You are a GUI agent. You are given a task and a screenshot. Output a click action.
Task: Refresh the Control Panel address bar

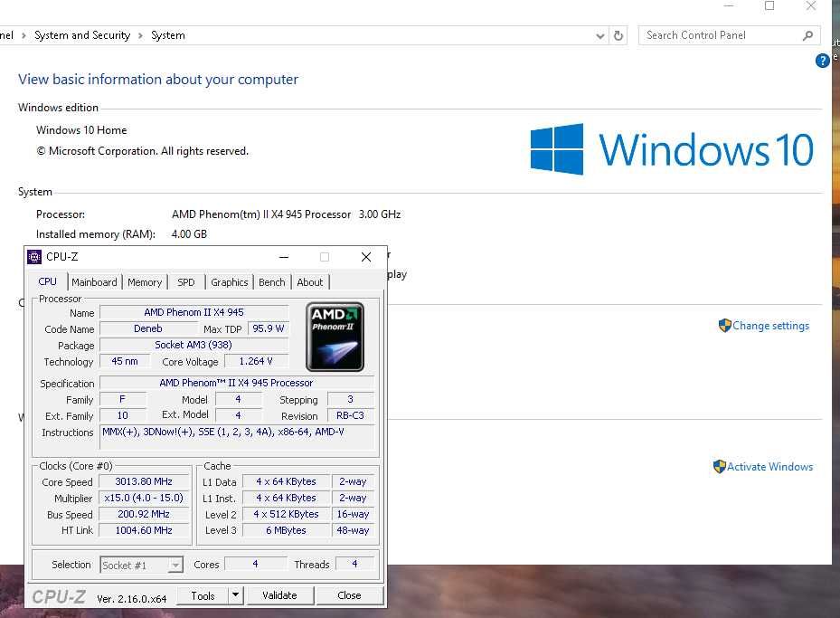618,35
